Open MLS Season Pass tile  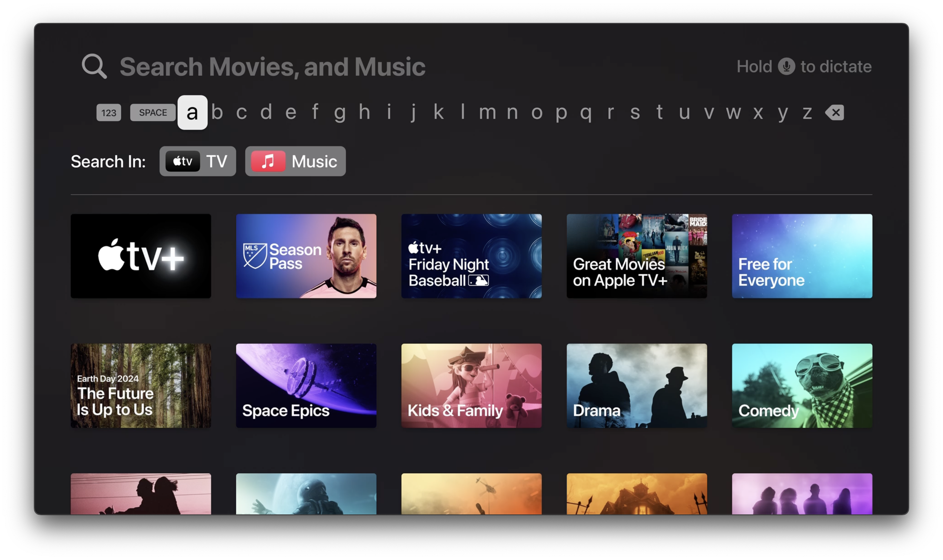point(306,256)
